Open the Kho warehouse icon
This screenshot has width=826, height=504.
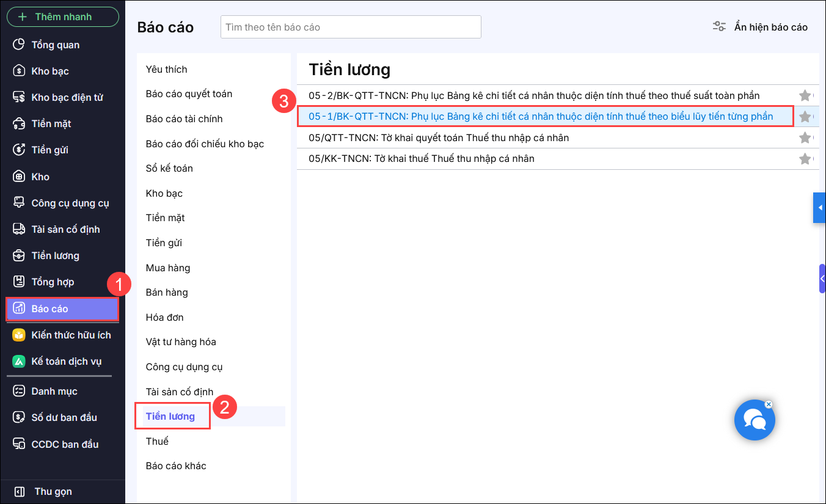20,177
